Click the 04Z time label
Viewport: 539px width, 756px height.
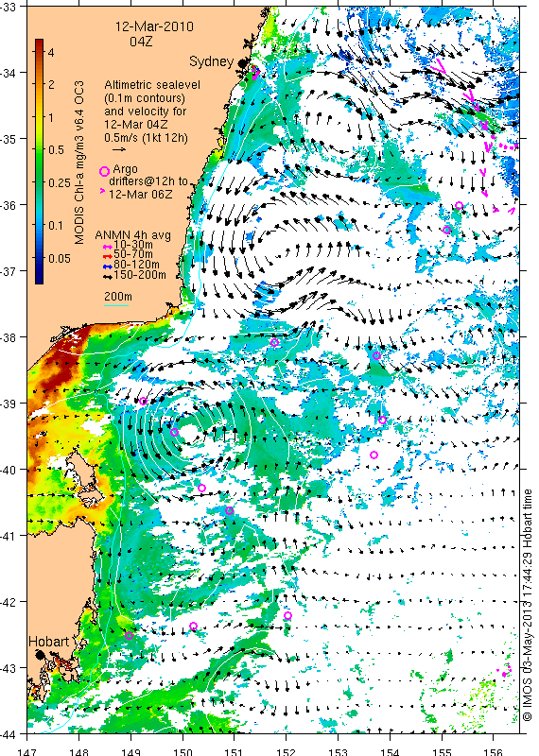coord(141,42)
